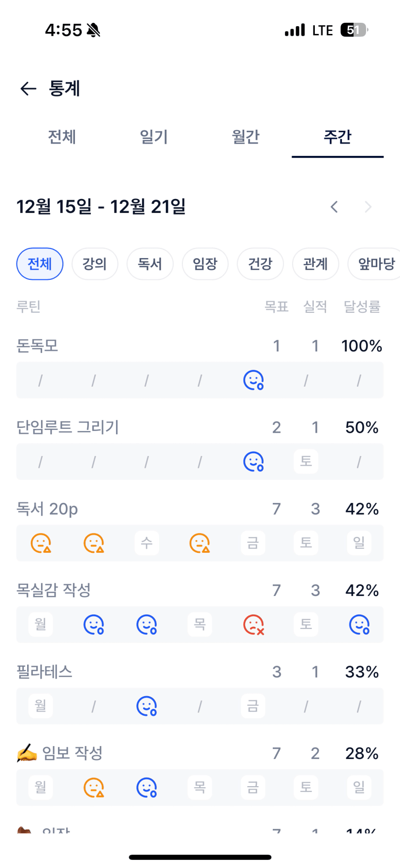Choose the 임장 filter chip
This screenshot has height=868, width=400.
click(x=205, y=264)
